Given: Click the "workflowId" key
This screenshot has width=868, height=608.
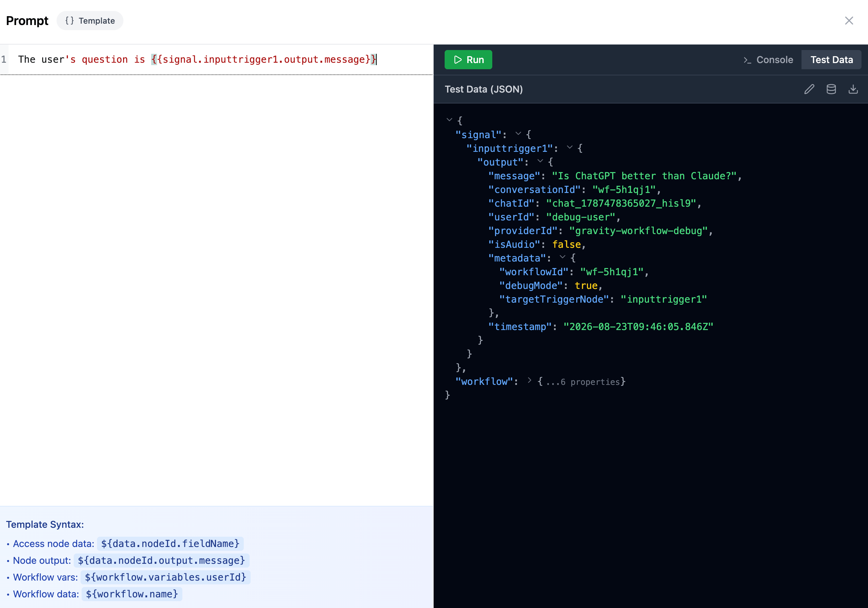Looking at the screenshot, I should (x=534, y=272).
